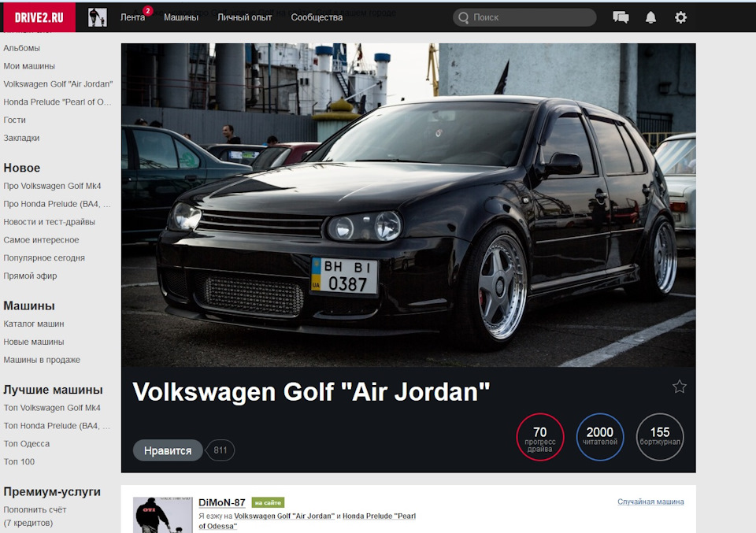Screen dimensions: 756x533
Task: Open Мои машины in sidebar
Action: click(x=29, y=66)
